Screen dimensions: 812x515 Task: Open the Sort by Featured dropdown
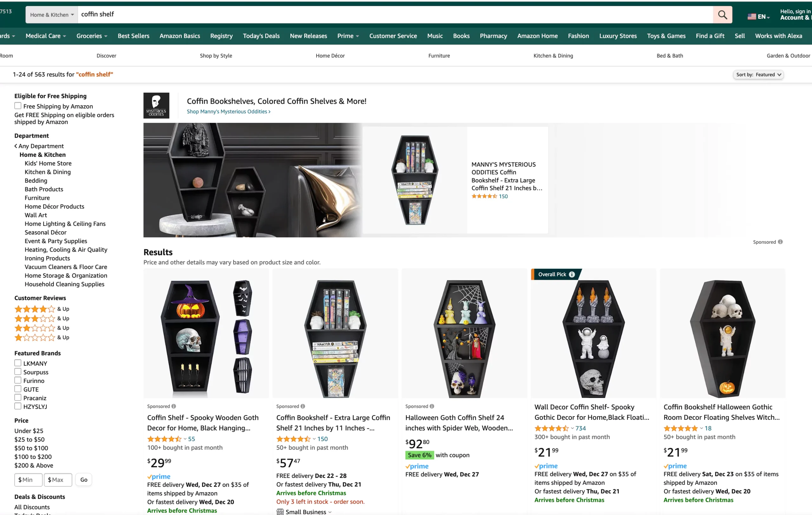pyautogui.click(x=758, y=74)
